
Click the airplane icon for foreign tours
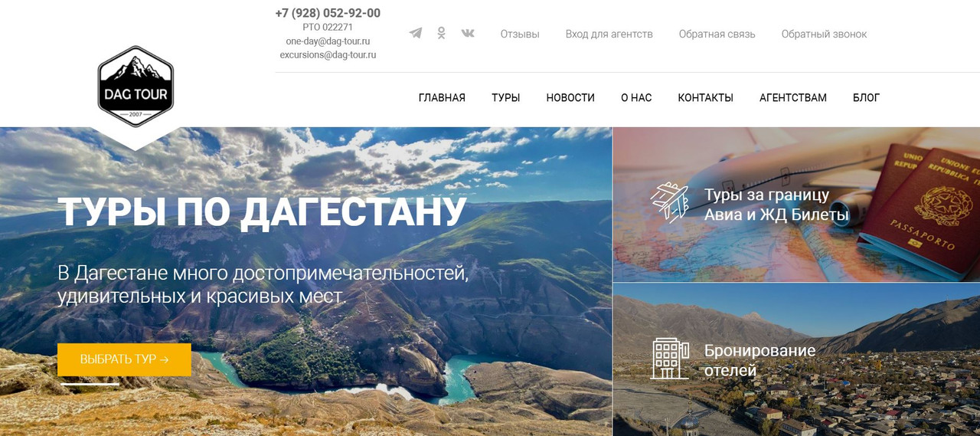pyautogui.click(x=670, y=202)
